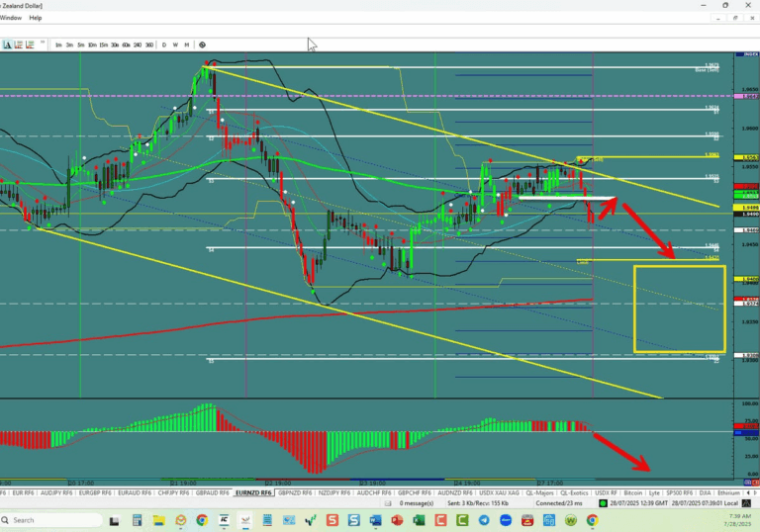Image resolution: width=760 pixels, height=532 pixels.
Task: Click the left arrow beside the chart tabs
Action: pos(748,492)
